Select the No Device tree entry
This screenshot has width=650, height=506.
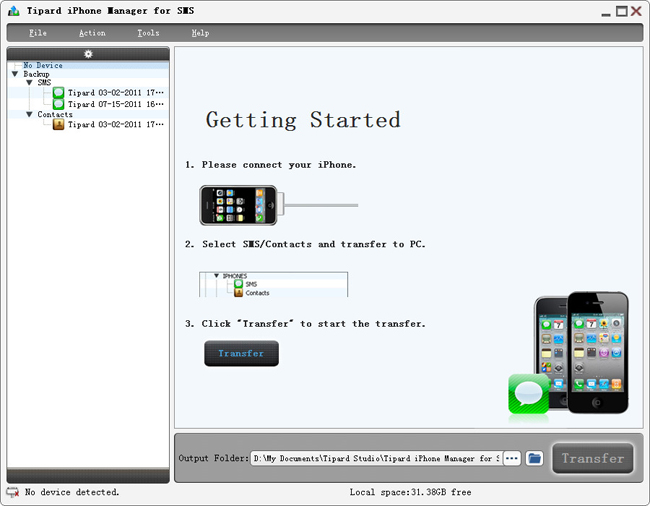click(x=43, y=65)
